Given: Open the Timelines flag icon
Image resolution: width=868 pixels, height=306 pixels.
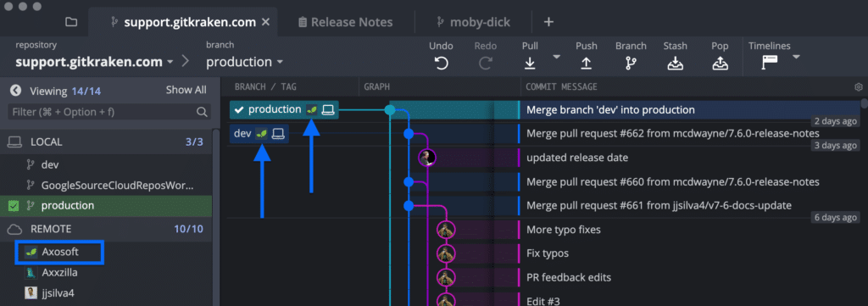Looking at the screenshot, I should click(x=770, y=63).
